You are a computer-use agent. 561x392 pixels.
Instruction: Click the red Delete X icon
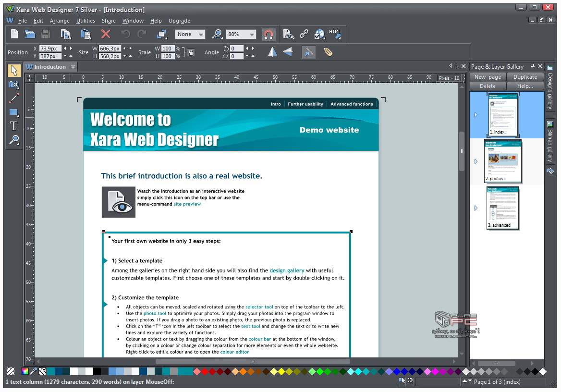coord(106,34)
